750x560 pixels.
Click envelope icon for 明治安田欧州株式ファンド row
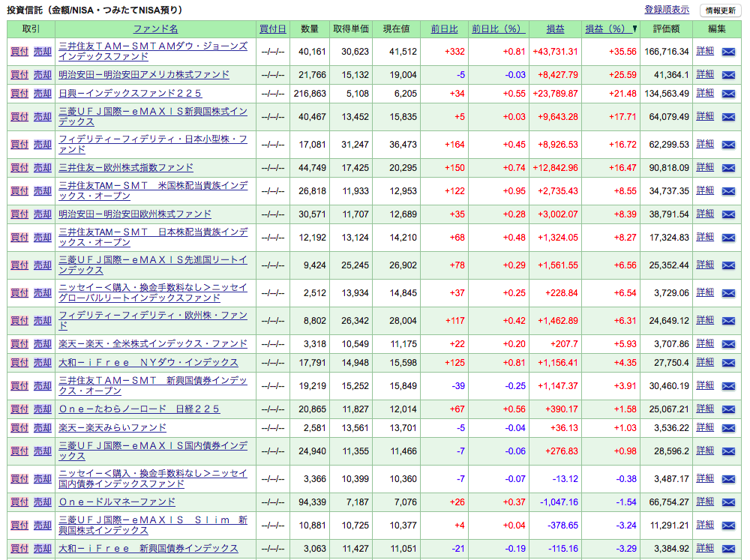tap(728, 214)
